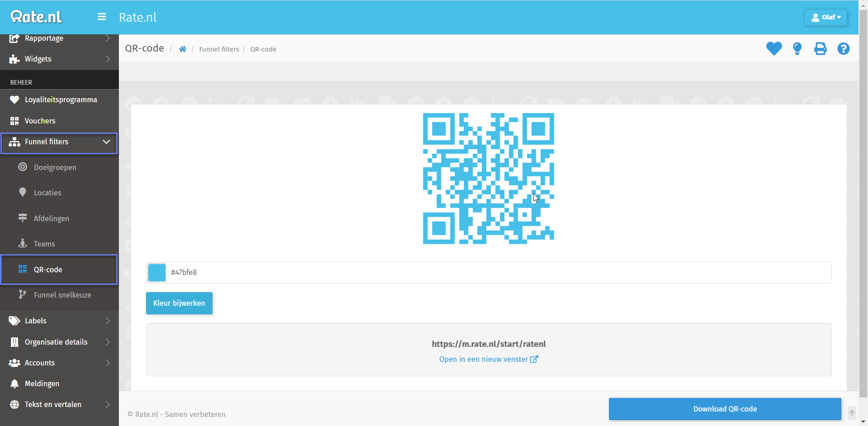Expand the Rapportage chevron
This screenshot has height=426, width=868.
tap(108, 38)
